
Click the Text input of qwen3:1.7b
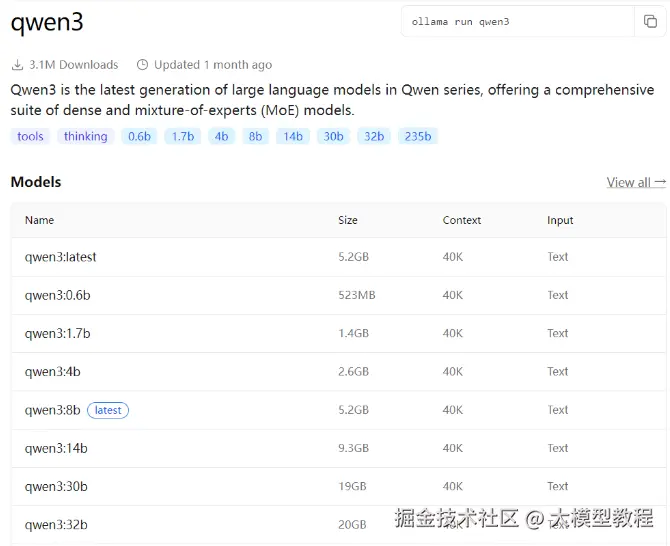point(558,333)
